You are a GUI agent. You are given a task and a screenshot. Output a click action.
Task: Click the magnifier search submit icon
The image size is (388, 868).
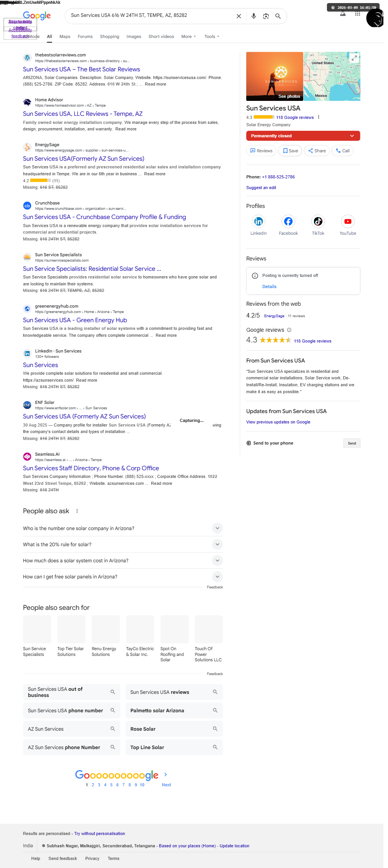click(278, 16)
